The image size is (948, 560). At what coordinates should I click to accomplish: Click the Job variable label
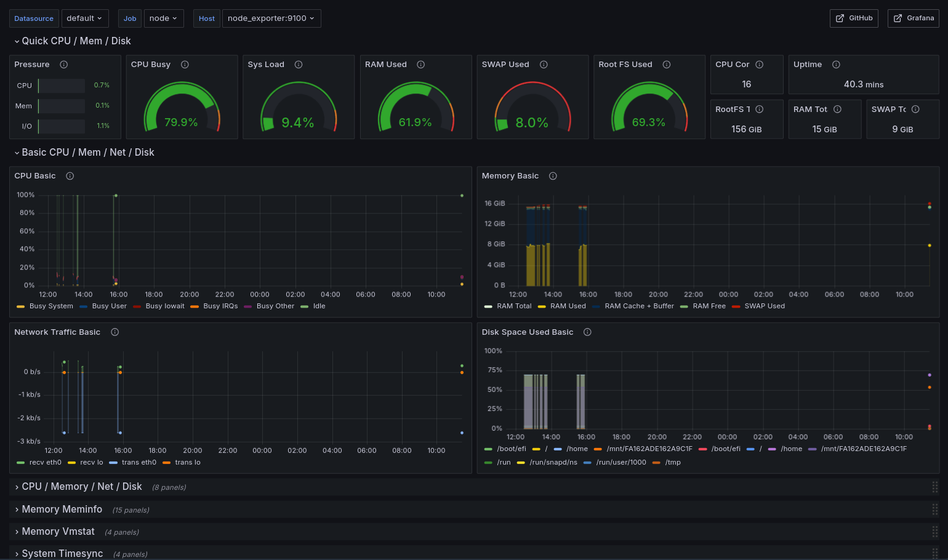click(x=130, y=18)
